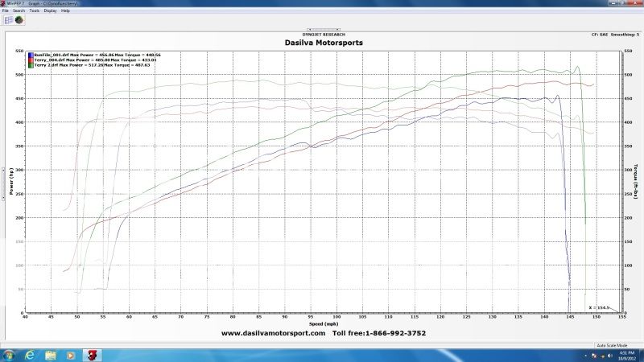Open the Windows Start menu
This screenshot has height=362, width=644.
click(7, 354)
